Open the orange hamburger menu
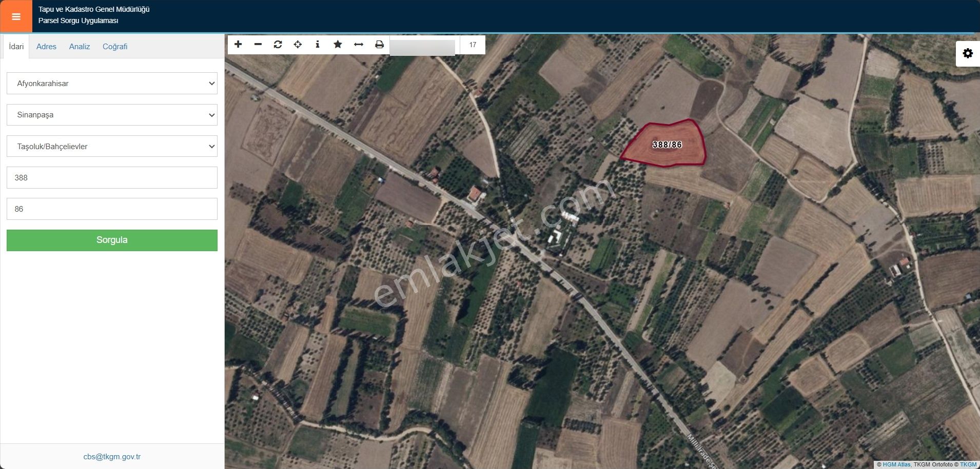The height and width of the screenshot is (469, 980). coord(16,16)
